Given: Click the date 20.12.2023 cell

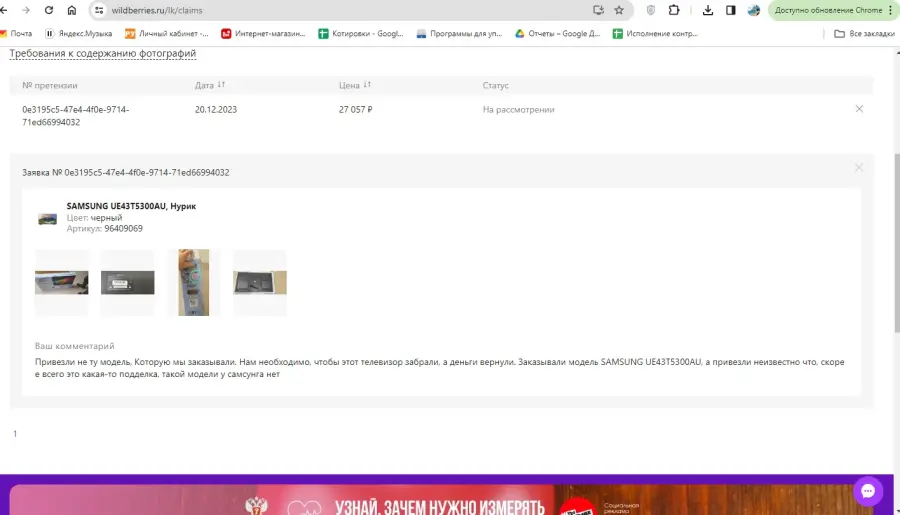Looking at the screenshot, I should point(216,109).
